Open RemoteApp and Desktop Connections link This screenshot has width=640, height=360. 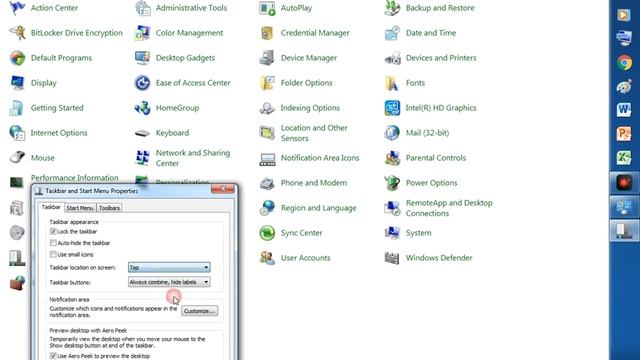(x=449, y=208)
